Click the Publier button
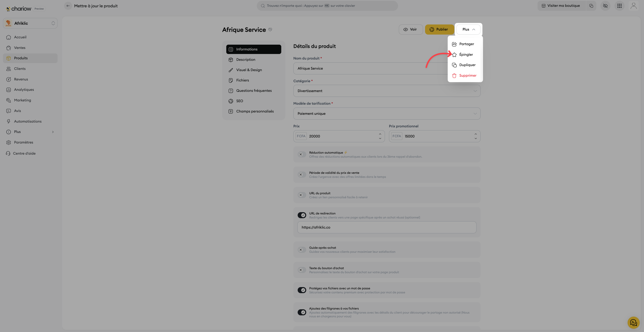 [x=439, y=30]
